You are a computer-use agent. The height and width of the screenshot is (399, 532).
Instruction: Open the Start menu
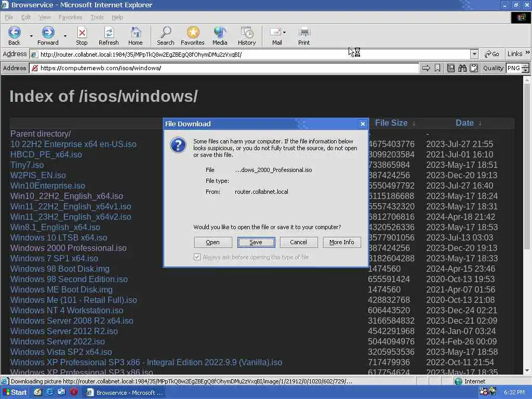click(x=15, y=392)
